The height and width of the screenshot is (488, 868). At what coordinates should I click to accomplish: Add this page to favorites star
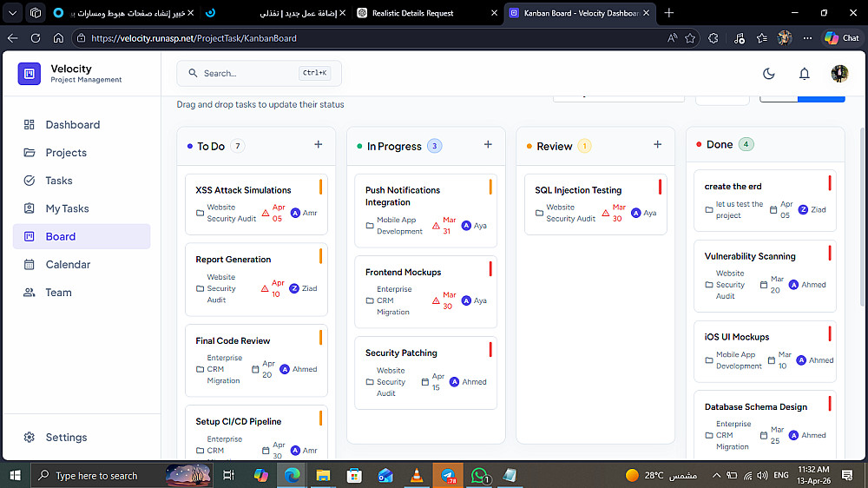[690, 38]
